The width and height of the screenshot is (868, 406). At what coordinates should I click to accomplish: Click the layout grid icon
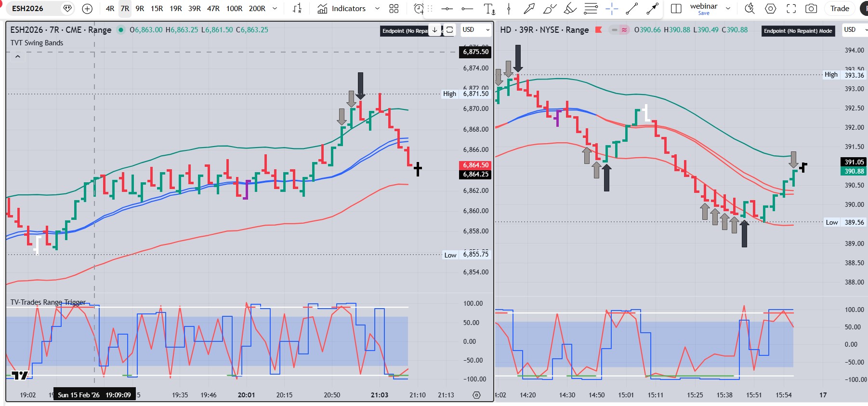394,9
